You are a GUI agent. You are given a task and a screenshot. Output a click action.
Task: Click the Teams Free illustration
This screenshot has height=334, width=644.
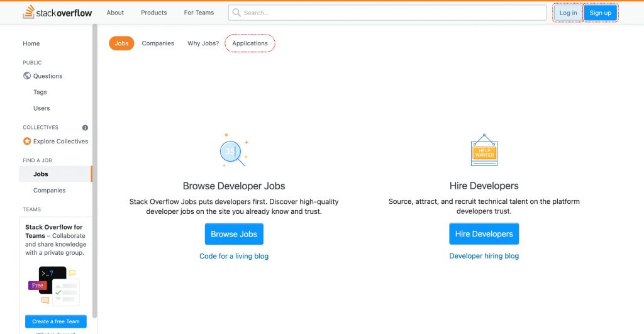point(54,286)
